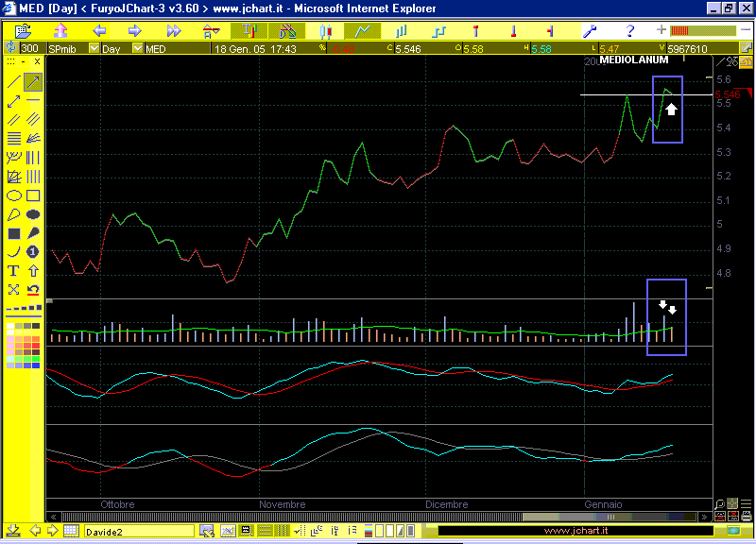Select the rectangle drawing tool
Image resolution: width=756 pixels, height=544 pixels.
click(x=33, y=195)
